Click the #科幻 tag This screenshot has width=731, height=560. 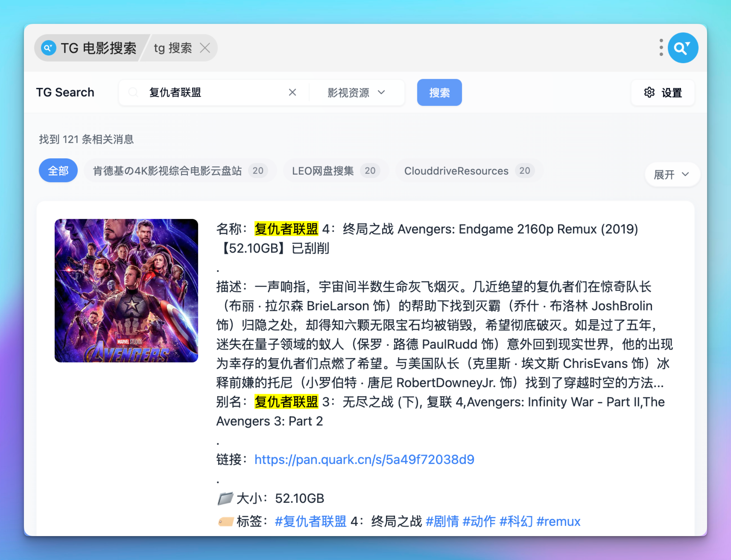click(x=516, y=521)
